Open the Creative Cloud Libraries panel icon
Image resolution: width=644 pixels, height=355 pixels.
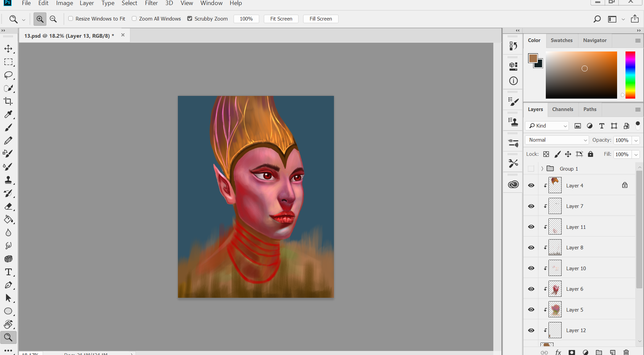click(513, 184)
